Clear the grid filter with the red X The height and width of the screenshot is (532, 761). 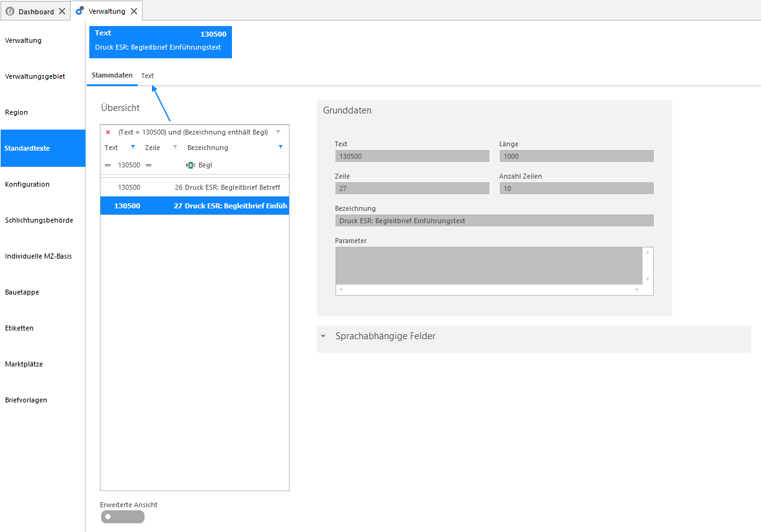click(x=108, y=132)
